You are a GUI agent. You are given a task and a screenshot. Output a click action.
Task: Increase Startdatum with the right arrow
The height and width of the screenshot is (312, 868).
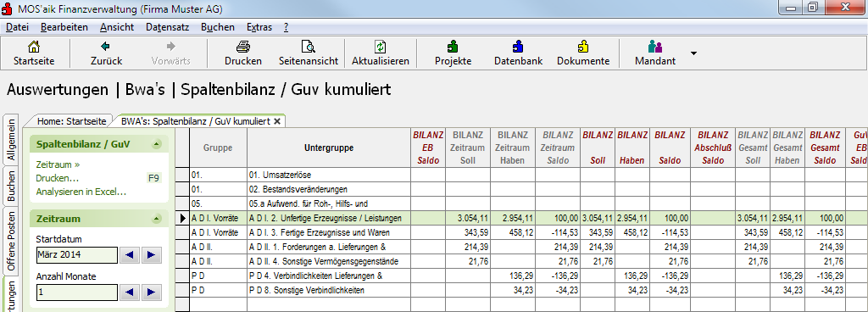coord(151,255)
